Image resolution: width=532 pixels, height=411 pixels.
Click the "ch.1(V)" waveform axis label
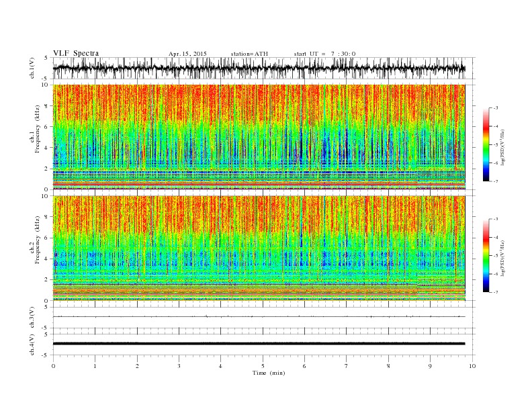click(32, 68)
